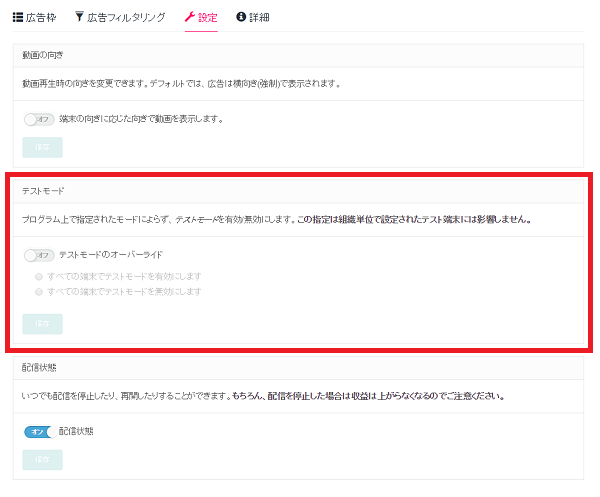This screenshot has height=497, width=600.
Task: Click the 動画の向き section header text
Action: coord(42,55)
